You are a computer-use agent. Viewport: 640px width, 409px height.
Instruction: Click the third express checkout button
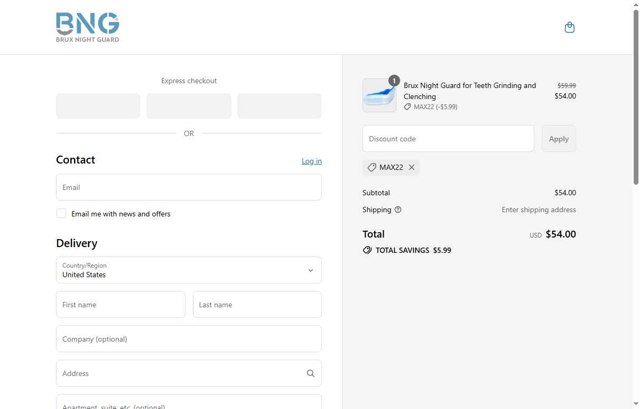click(279, 106)
